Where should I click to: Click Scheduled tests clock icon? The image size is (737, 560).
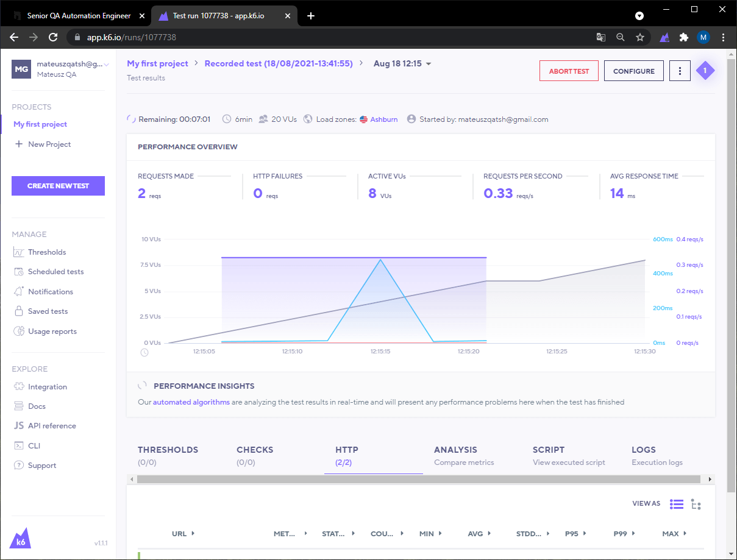18,272
